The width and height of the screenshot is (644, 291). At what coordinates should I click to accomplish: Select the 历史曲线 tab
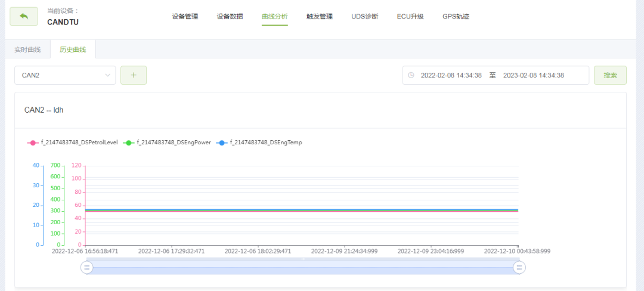pyautogui.click(x=73, y=49)
